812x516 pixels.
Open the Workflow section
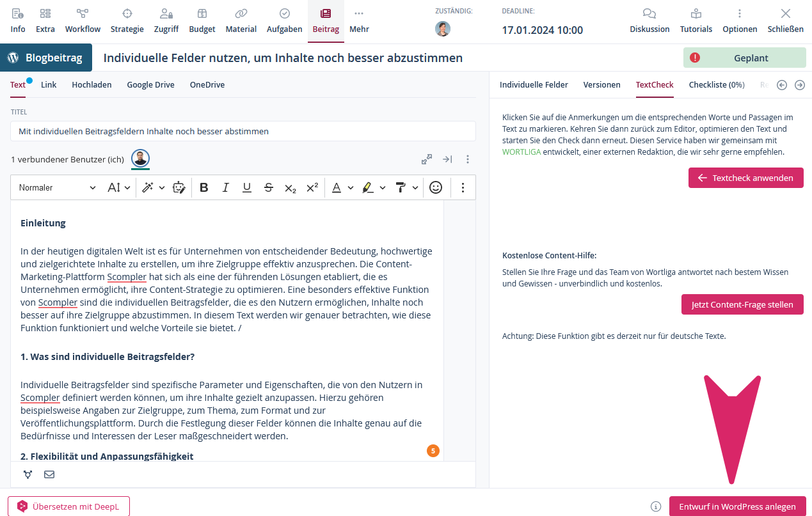tap(83, 21)
